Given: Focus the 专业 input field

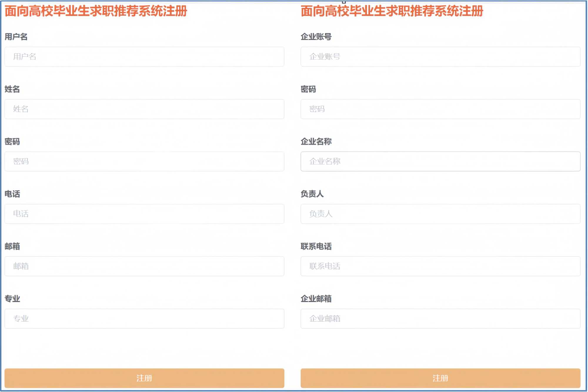Looking at the screenshot, I should pyautogui.click(x=144, y=319).
